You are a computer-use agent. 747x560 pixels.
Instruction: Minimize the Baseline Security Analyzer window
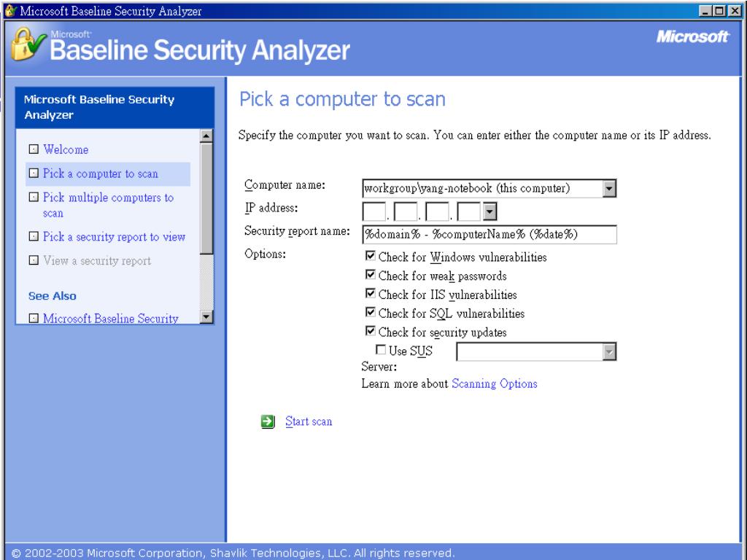point(705,10)
